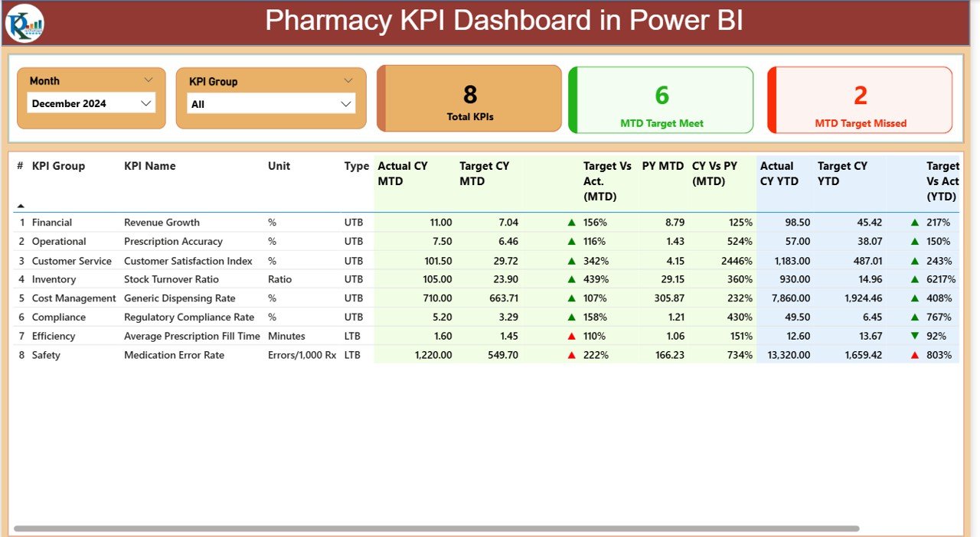
Task: Click the green down-arrow for Fill Time YTD 92%
Action: 916,336
